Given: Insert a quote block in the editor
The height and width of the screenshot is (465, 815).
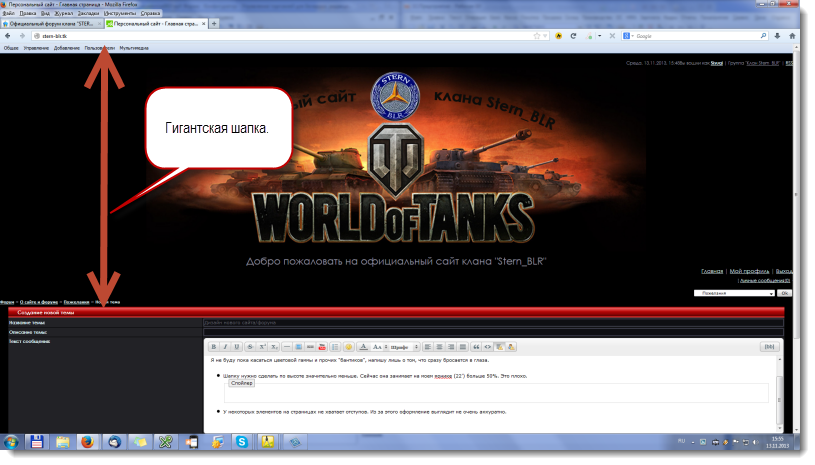Looking at the screenshot, I should [476, 347].
